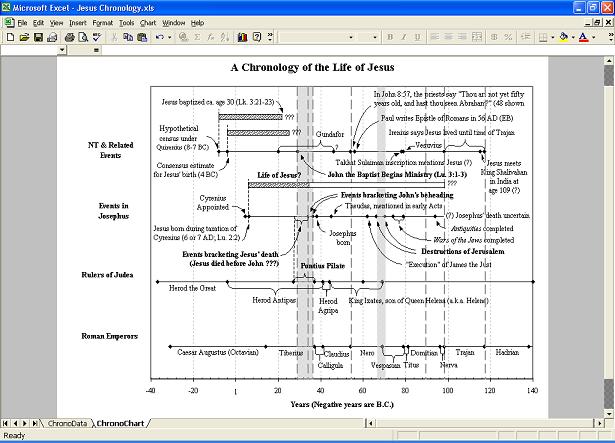
Task: Click the Open folder toolbar icon
Action: [24, 37]
